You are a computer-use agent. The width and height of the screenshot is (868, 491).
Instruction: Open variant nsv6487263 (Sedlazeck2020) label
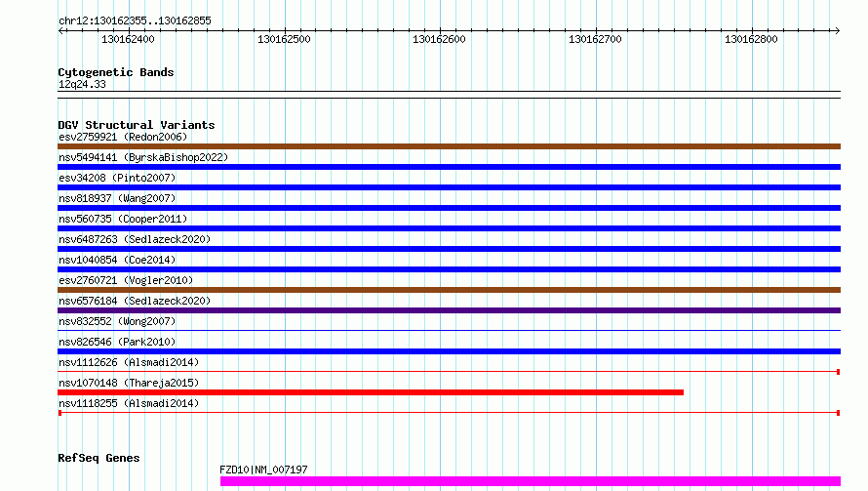coord(135,239)
